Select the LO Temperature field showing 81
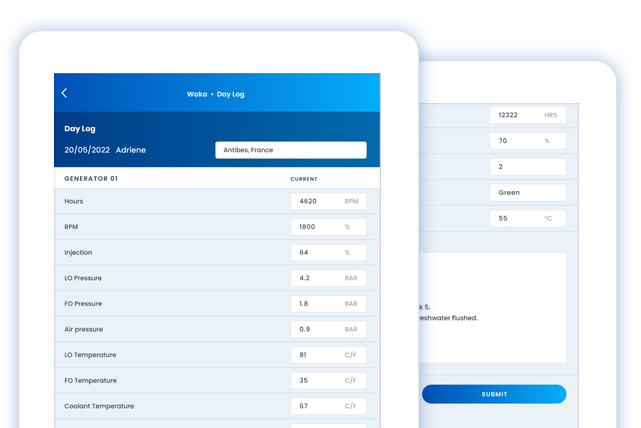Viewport: 641px width, 428px height. (x=328, y=355)
